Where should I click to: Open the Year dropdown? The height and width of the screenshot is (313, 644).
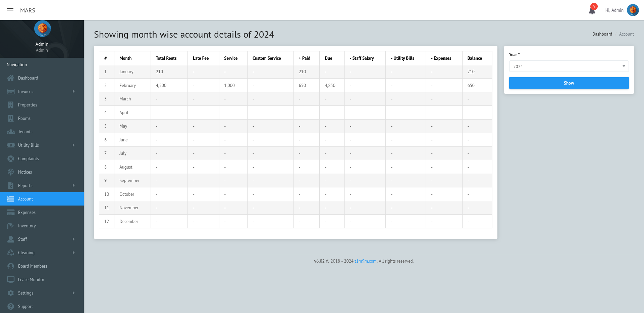pos(569,66)
